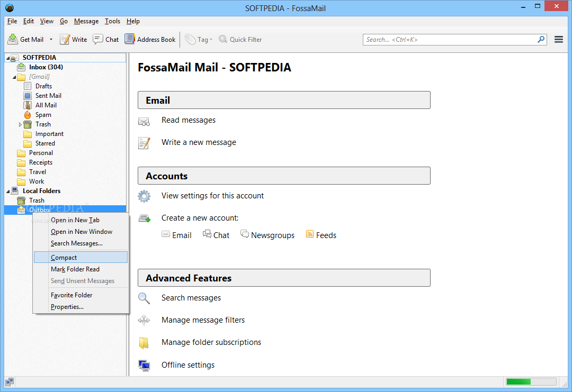The width and height of the screenshot is (572, 392).
Task: Open the View menu
Action: point(47,21)
